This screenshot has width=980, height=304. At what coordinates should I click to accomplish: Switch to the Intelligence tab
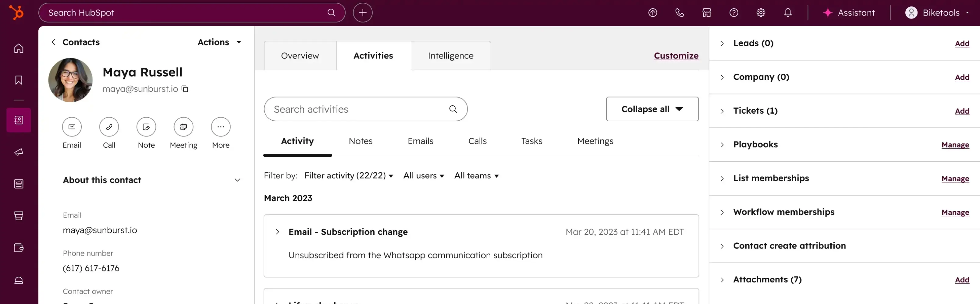click(x=450, y=55)
